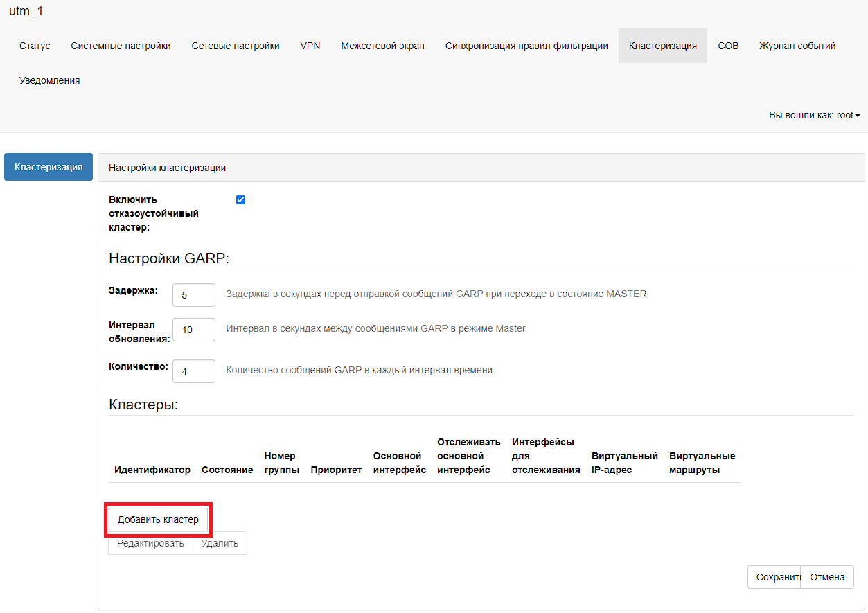Switch to Системные настройки tab
The image size is (868, 613).
121,46
